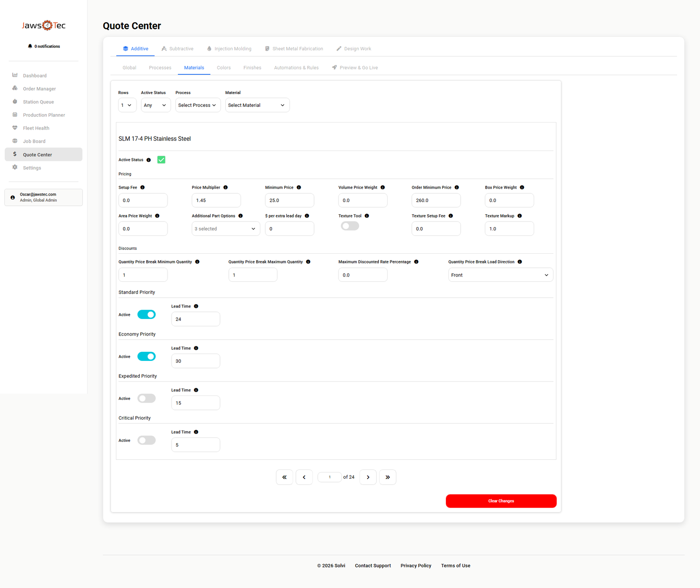Image resolution: width=700 pixels, height=588 pixels.
Task: Click the Settings gear icon
Action: pos(15,168)
